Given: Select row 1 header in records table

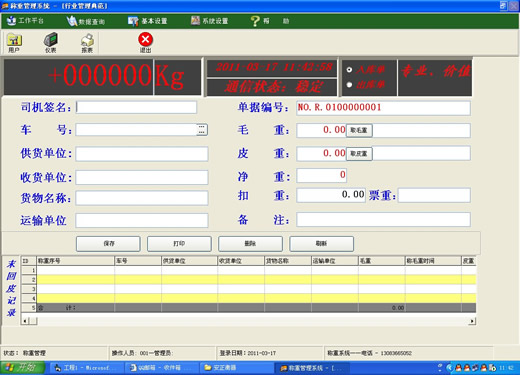Looking at the screenshot, I should pos(29,270).
